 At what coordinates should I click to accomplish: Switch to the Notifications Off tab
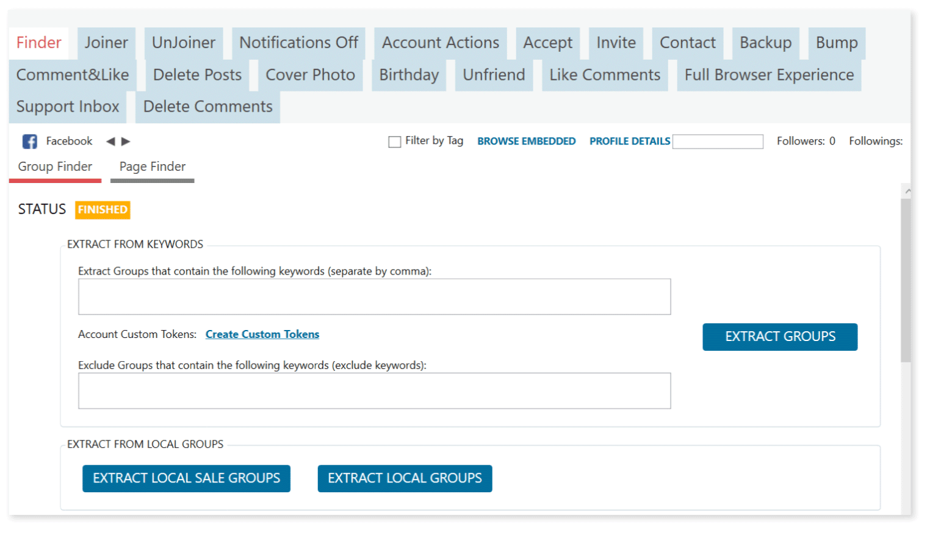[298, 43]
